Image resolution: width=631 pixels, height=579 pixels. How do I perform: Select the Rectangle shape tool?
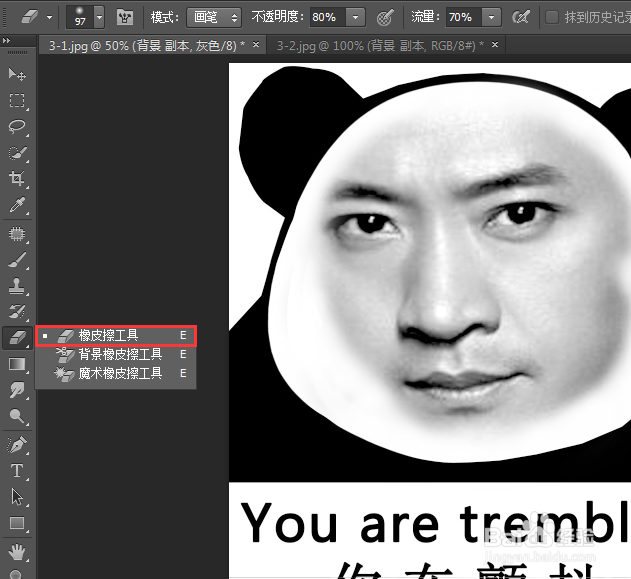(x=17, y=523)
